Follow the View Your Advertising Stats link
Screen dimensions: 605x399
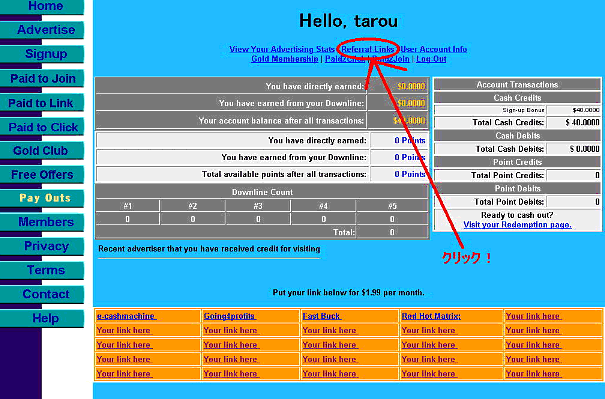tap(282, 49)
